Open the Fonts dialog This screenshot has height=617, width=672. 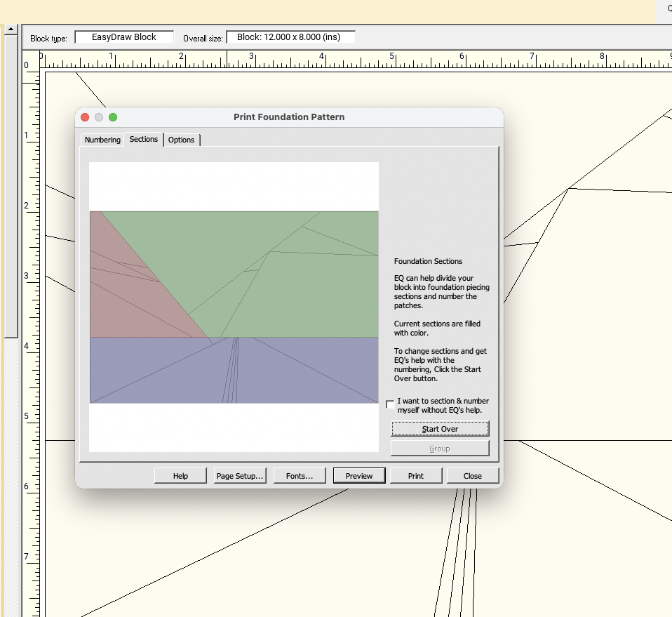click(x=300, y=476)
